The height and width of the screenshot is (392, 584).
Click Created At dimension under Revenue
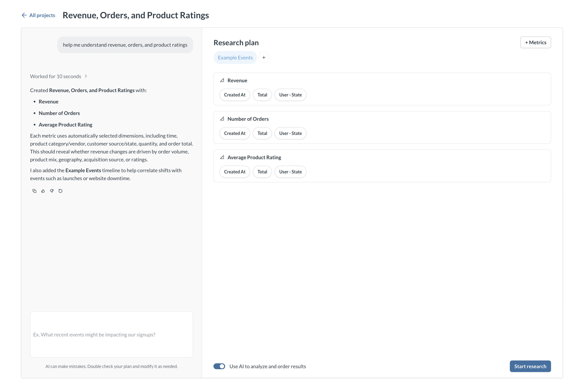(x=235, y=95)
